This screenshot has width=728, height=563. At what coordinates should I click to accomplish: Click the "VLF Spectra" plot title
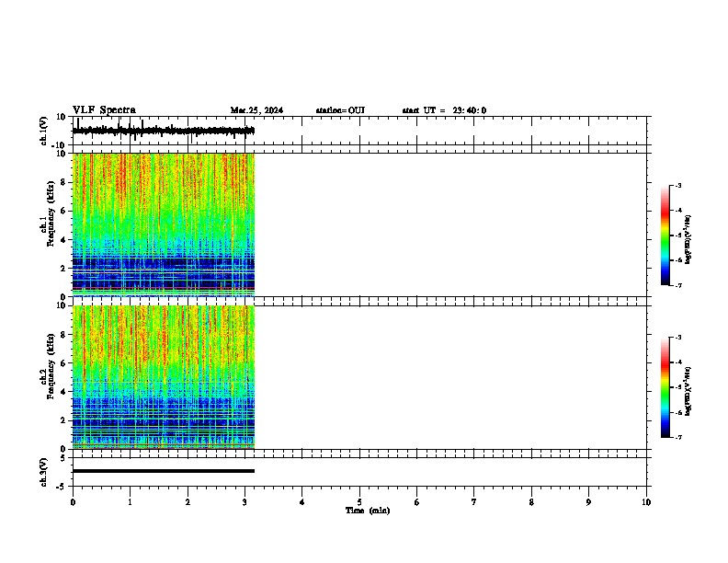[104, 110]
